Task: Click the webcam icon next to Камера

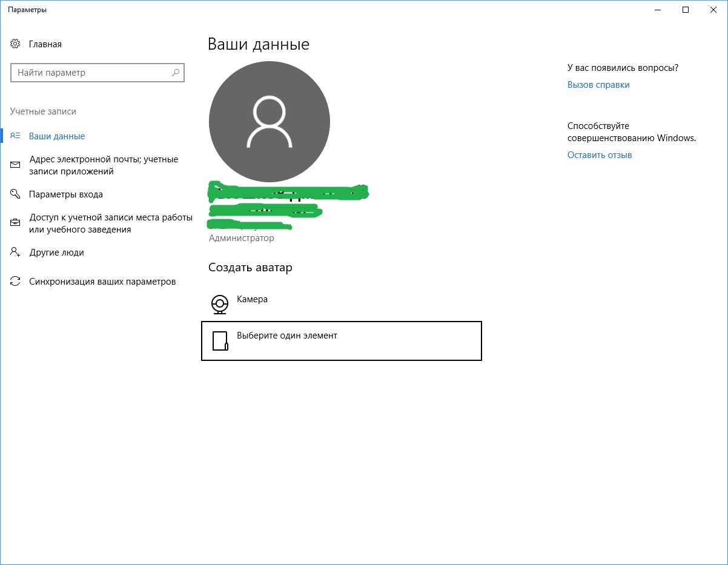Action: (220, 305)
